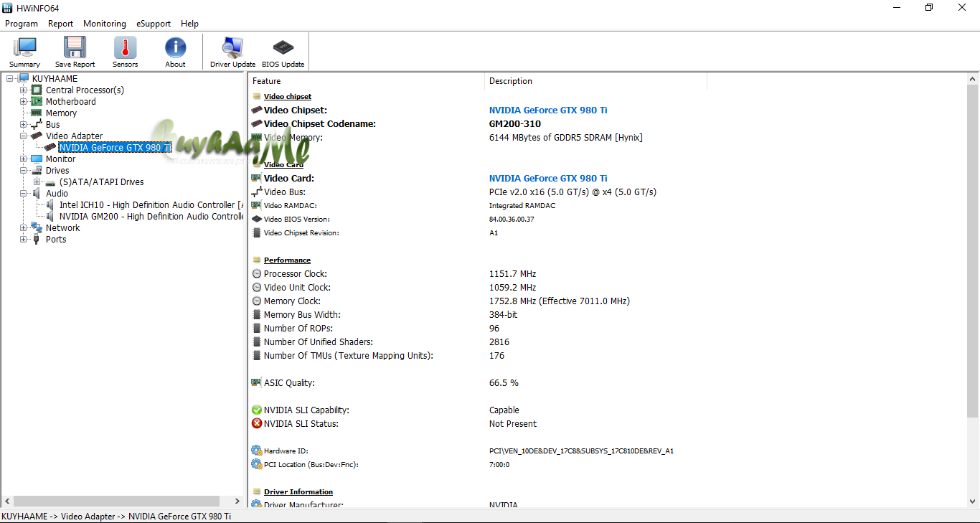Click the Description column header
This screenshot has height=523, width=980.
coord(596,81)
